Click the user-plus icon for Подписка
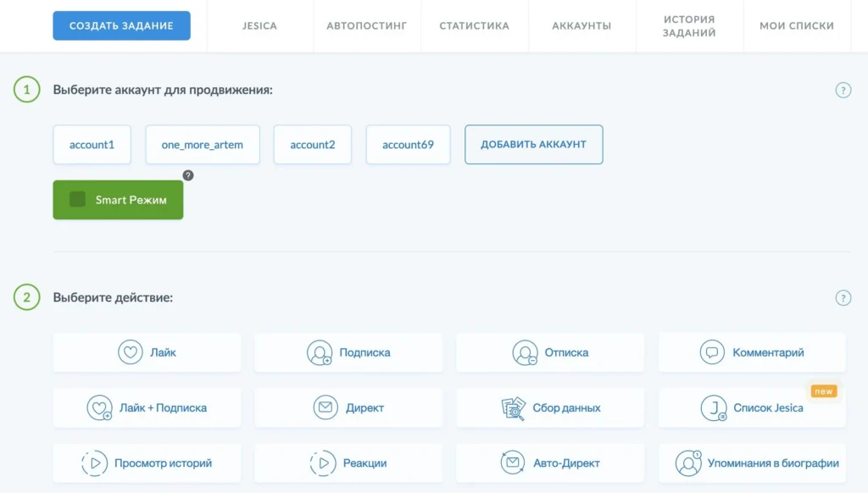The width and height of the screenshot is (868, 493). tap(320, 352)
